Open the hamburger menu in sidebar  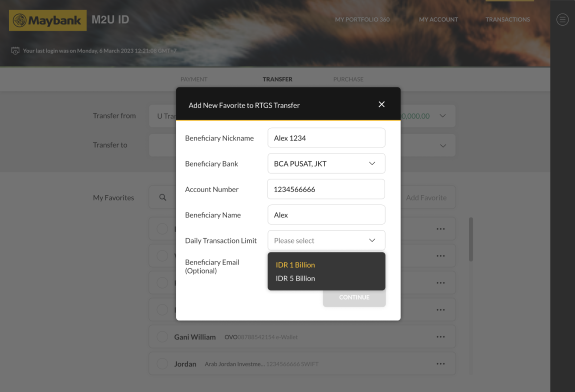pos(562,19)
